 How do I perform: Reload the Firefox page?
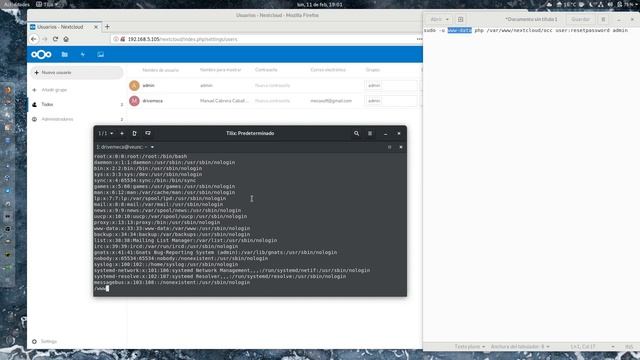coord(55,39)
